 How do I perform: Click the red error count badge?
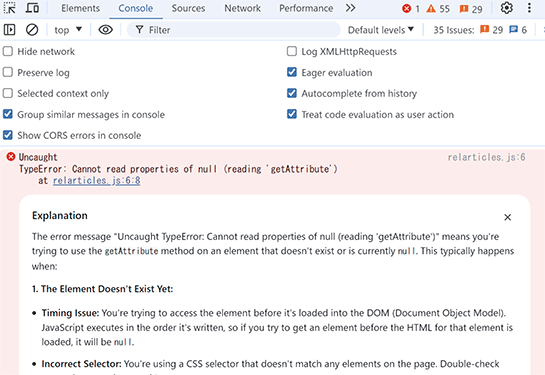(x=410, y=9)
